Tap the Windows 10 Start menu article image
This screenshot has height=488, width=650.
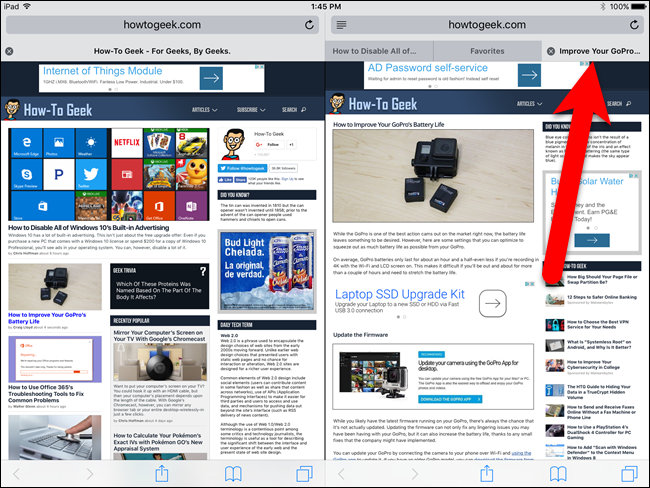point(109,174)
